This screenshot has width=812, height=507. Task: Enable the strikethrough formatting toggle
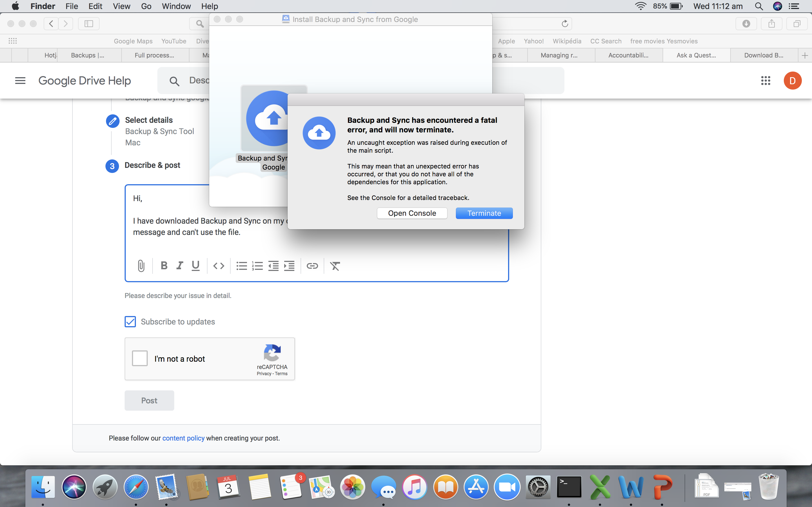[x=335, y=266]
